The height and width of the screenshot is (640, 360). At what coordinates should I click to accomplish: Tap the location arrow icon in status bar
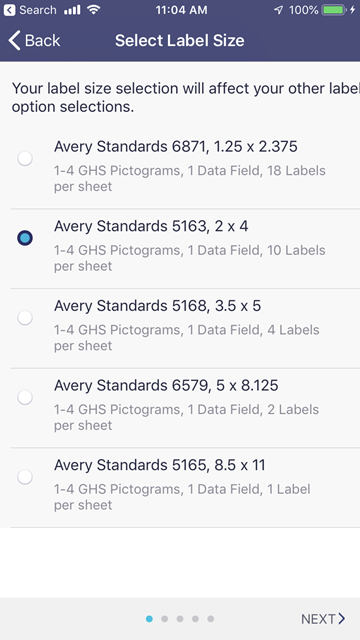(278, 10)
